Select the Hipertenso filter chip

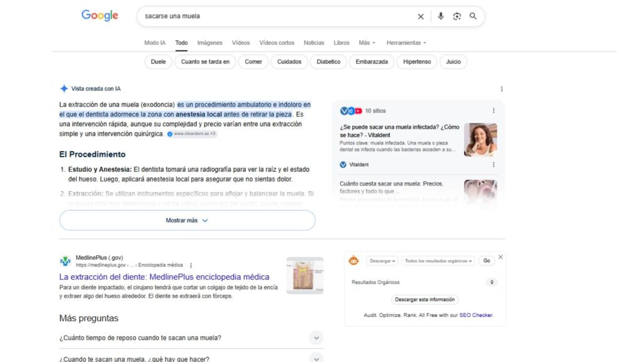click(x=417, y=62)
